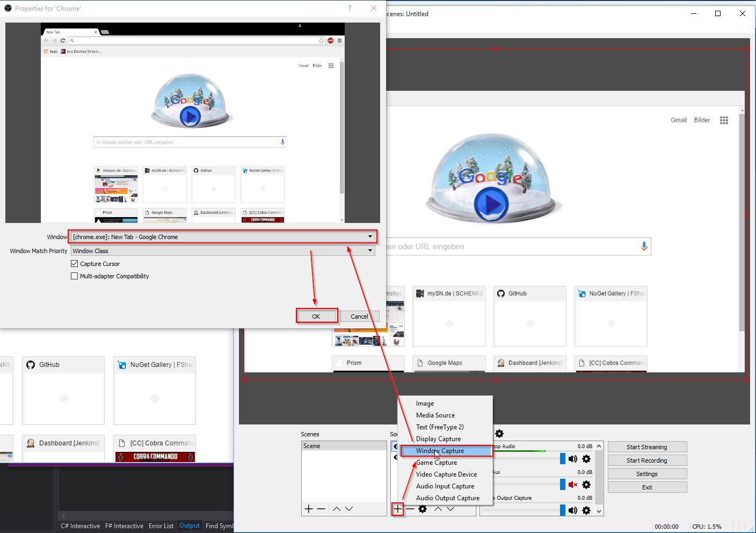Select Display Capture in the source menu
The height and width of the screenshot is (533, 756).
click(445, 439)
